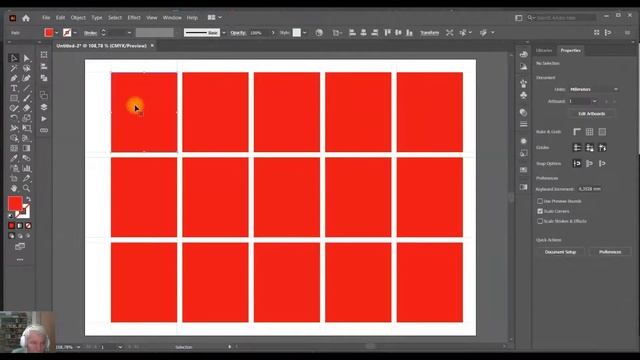
Task: Select the Pen tool
Action: click(x=14, y=78)
